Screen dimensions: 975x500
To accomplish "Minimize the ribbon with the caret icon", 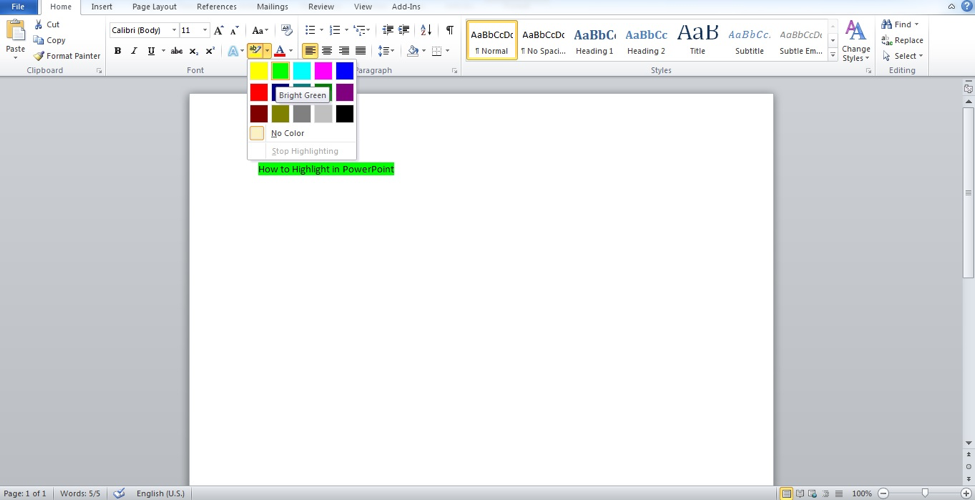I will tap(951, 7).
